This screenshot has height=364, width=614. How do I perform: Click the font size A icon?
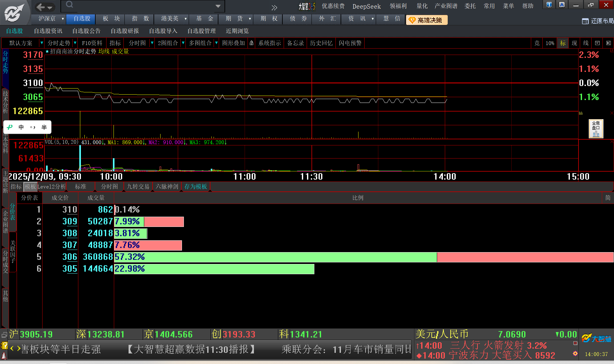click(562, 5)
